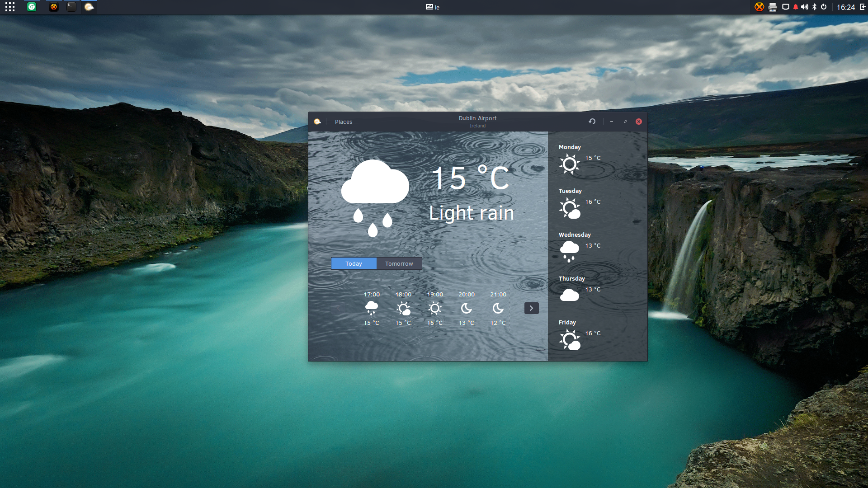Screen dimensions: 868x488
Task: Open the wired network indicator
Action: [x=786, y=7]
